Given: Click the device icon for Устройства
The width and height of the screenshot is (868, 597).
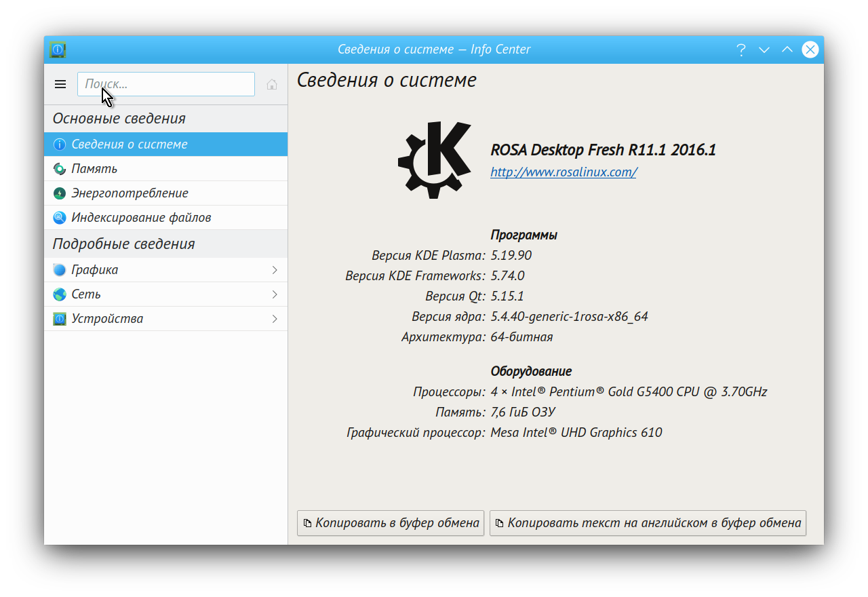Looking at the screenshot, I should [x=60, y=319].
